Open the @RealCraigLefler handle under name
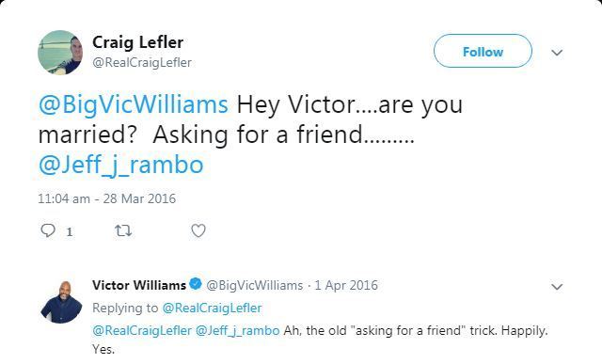The width and height of the screenshot is (602, 364). [142, 63]
